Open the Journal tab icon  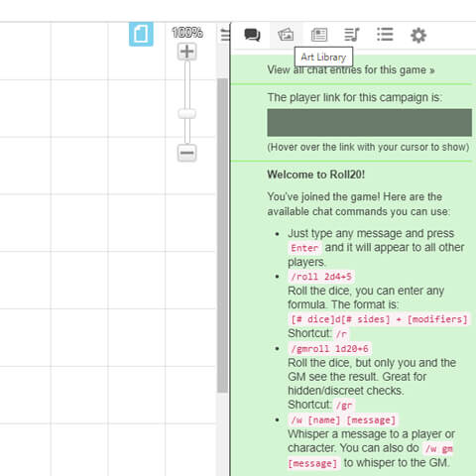coord(319,35)
